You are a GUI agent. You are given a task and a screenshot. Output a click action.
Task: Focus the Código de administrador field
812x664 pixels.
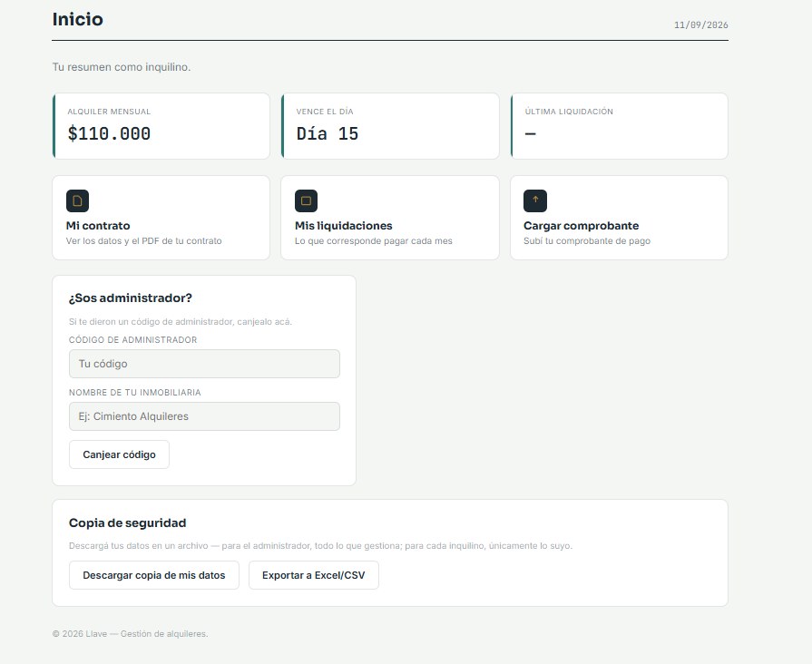pos(204,364)
